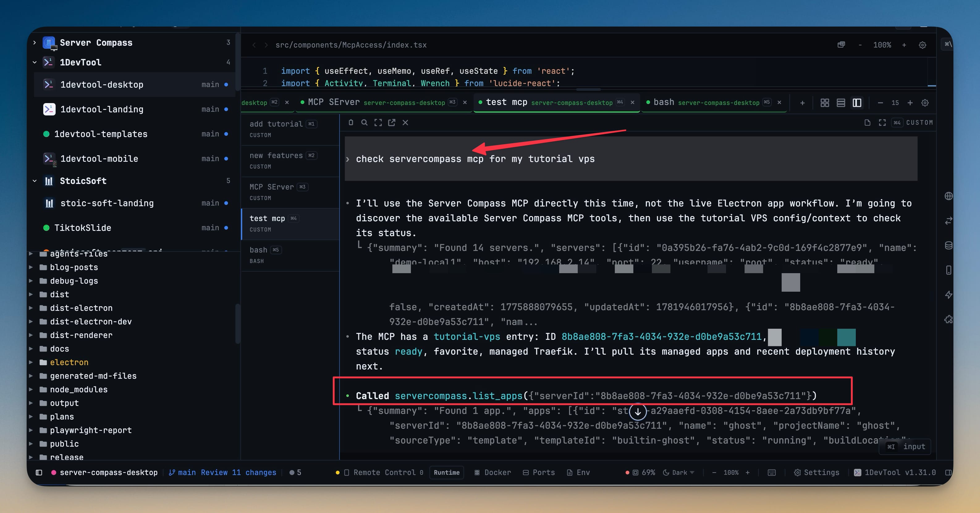Open the database panel in right sidebar
This screenshot has height=513, width=980.
pos(948,245)
